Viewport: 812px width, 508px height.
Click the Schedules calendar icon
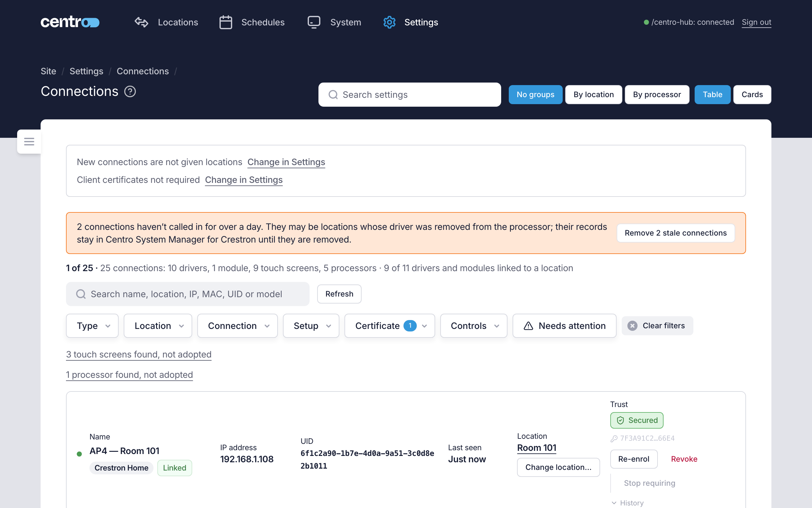[226, 22]
